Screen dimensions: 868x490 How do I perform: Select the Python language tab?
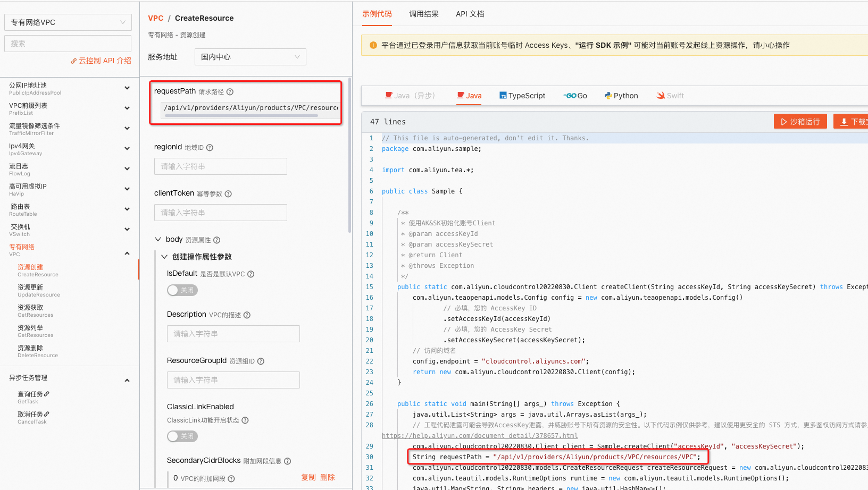[621, 96]
